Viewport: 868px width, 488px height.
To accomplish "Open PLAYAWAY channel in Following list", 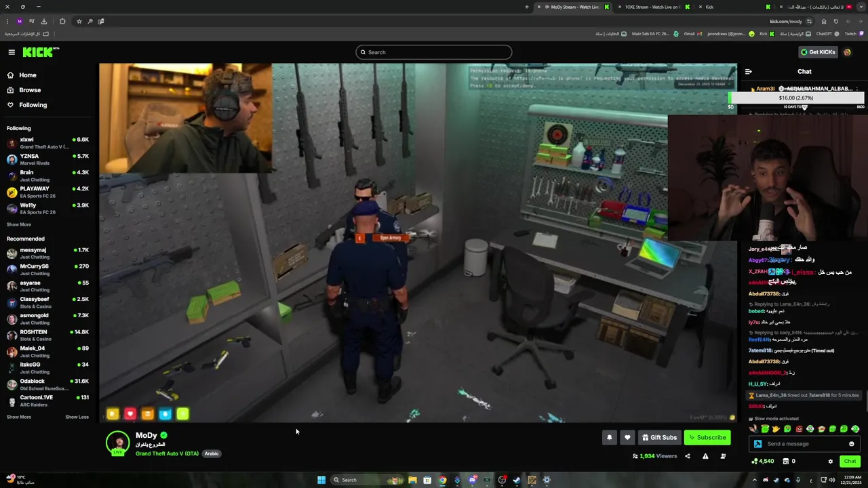I will (x=47, y=192).
